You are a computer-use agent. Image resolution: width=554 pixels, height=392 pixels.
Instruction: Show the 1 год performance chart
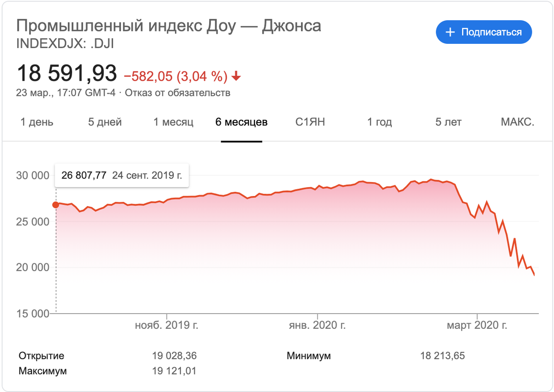(379, 122)
